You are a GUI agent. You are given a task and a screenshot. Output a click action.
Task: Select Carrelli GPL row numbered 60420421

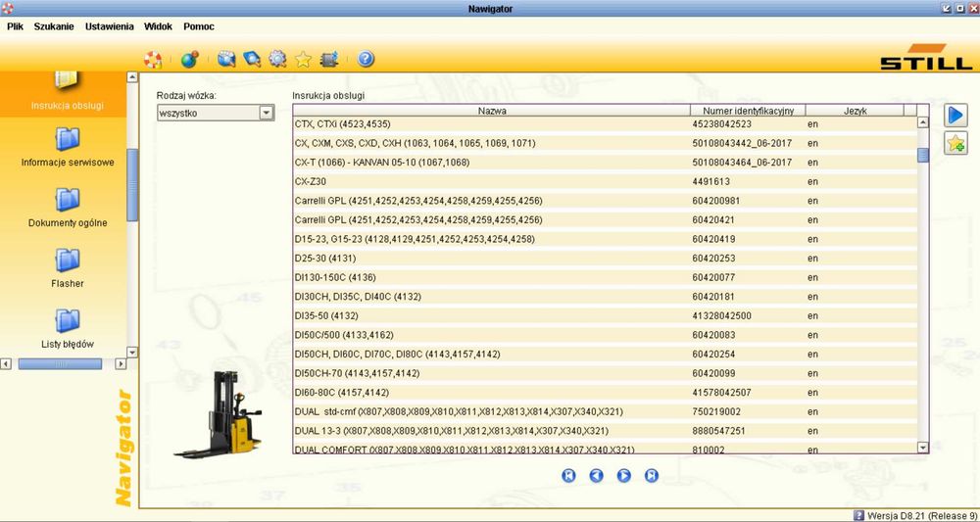point(605,219)
